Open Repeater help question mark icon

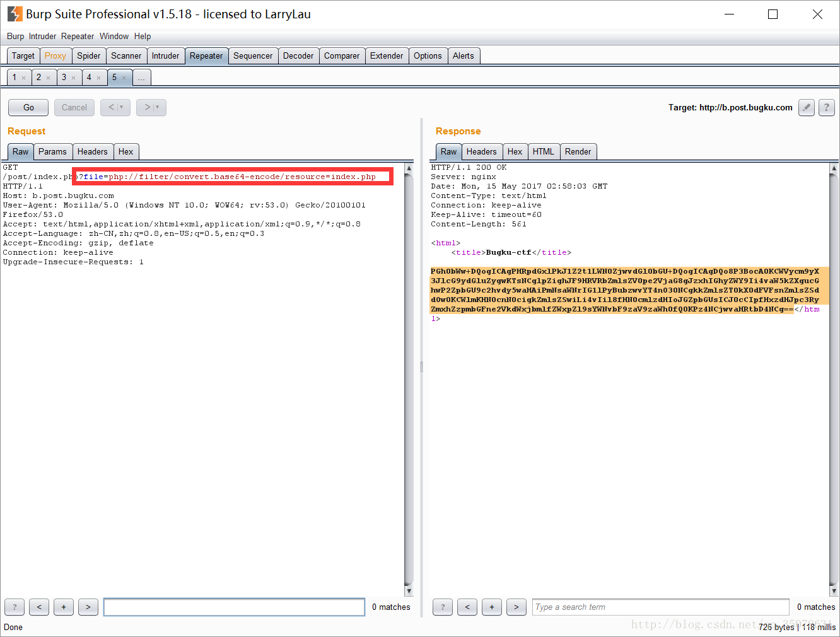point(827,107)
